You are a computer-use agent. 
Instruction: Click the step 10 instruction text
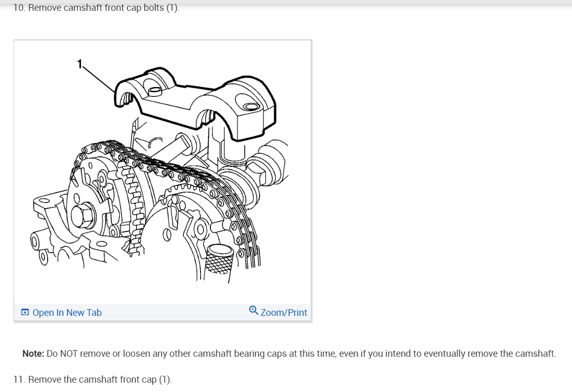pos(96,8)
